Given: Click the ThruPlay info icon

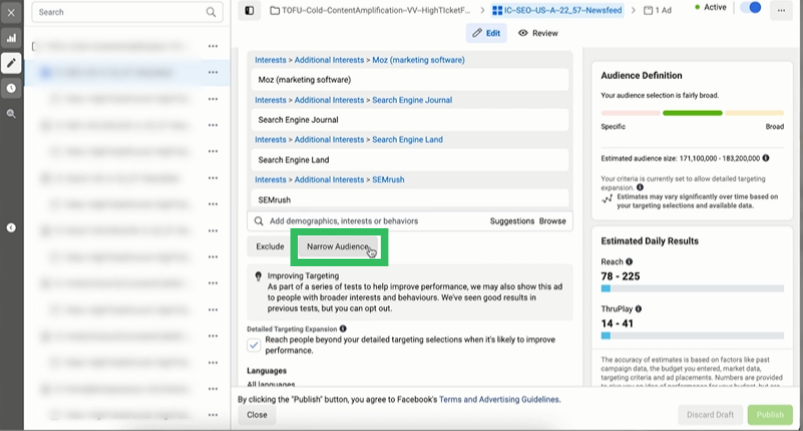Looking at the screenshot, I should [638, 309].
